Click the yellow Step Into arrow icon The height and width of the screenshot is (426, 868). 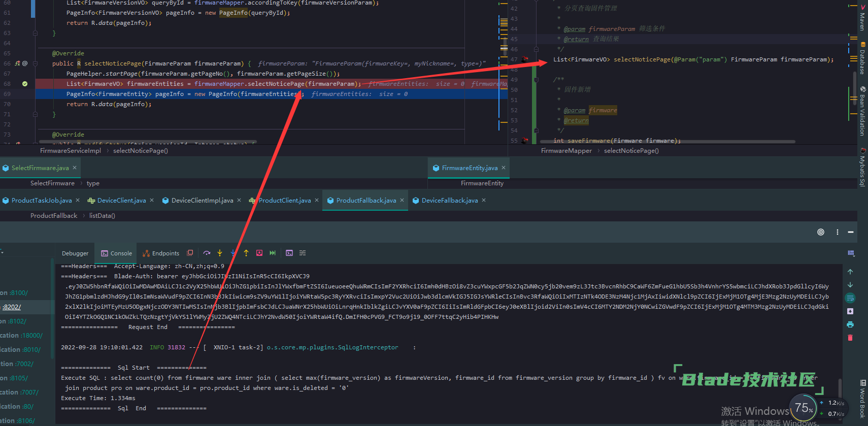point(220,253)
